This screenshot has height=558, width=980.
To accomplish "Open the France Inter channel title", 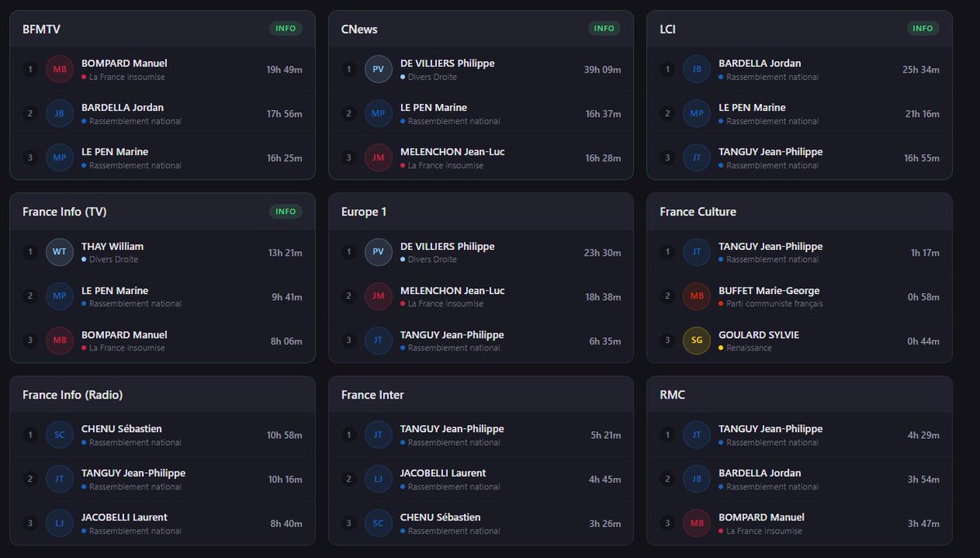I will 372,395.
